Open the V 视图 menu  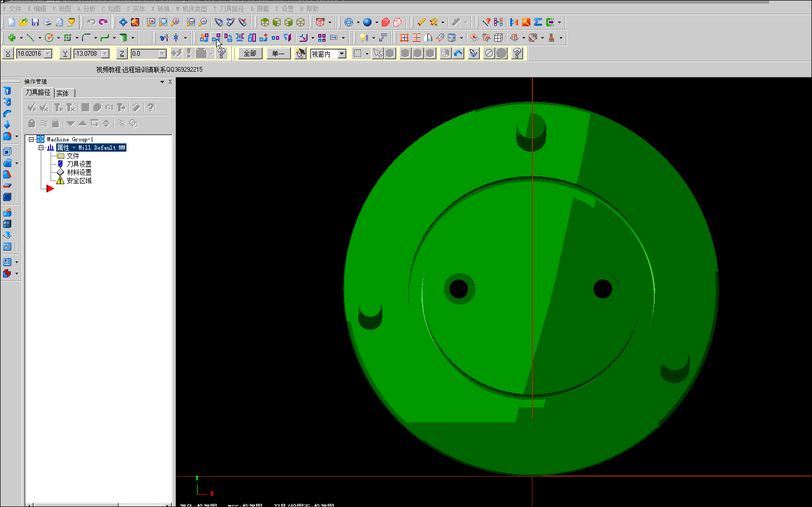tap(61, 9)
